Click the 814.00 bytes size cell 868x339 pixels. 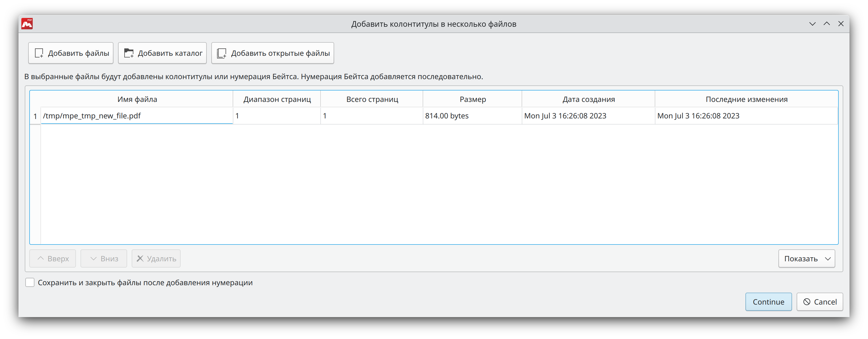pos(472,116)
